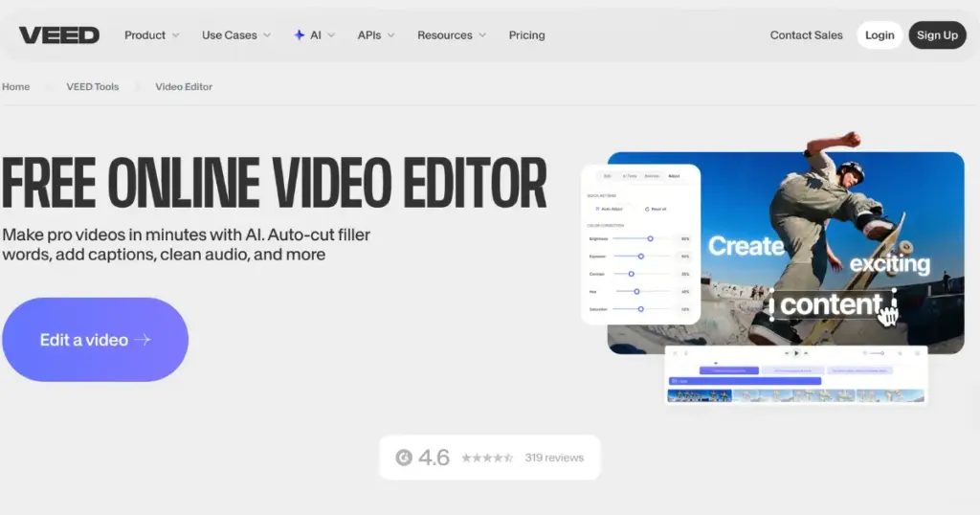
Task: Expand the chevron next to Resources
Action: [x=482, y=35]
